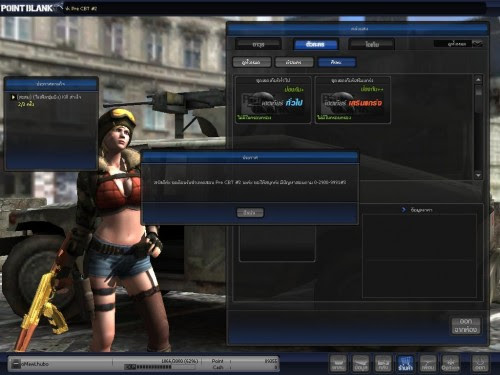Confirm the Pre CBT #2 notice dialog
This screenshot has height=375, width=500.
click(250, 212)
